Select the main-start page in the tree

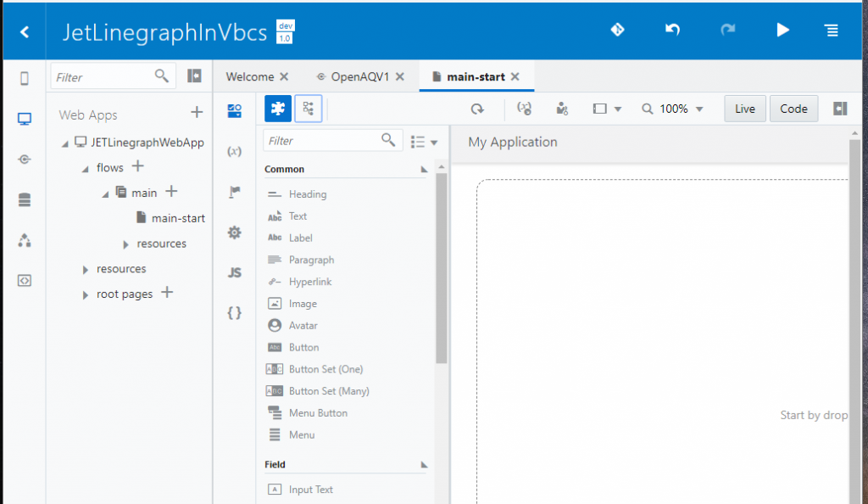(x=179, y=217)
